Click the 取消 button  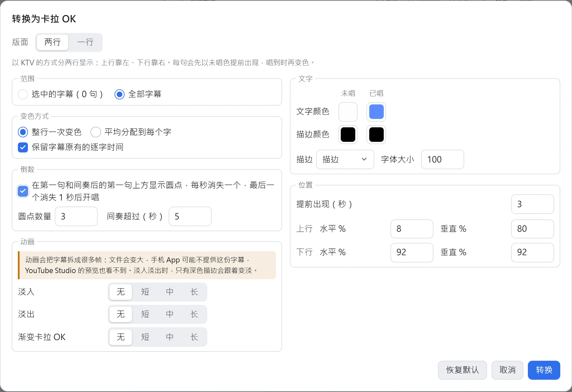pyautogui.click(x=507, y=370)
